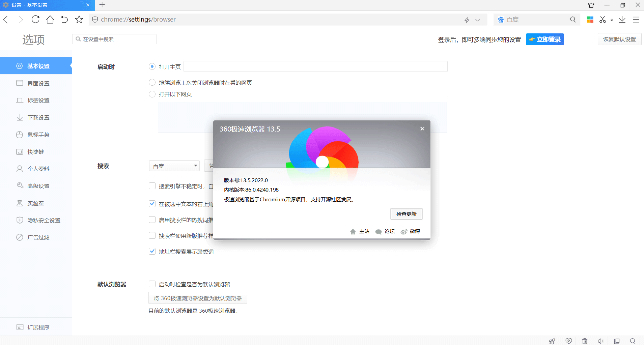Open the colorful apps grid icon
Viewport: 644px width, 345px height.
point(590,20)
